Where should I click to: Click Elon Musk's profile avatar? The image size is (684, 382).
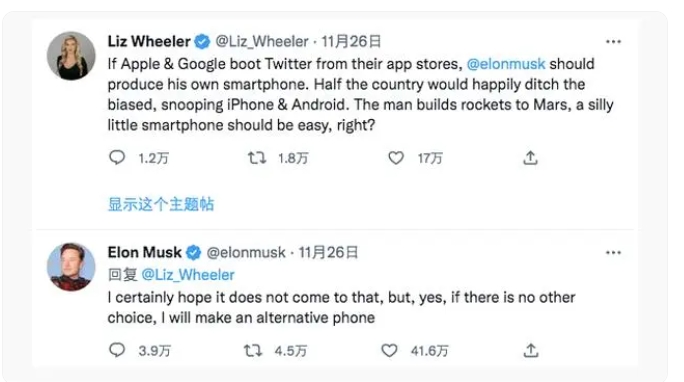click(x=71, y=266)
